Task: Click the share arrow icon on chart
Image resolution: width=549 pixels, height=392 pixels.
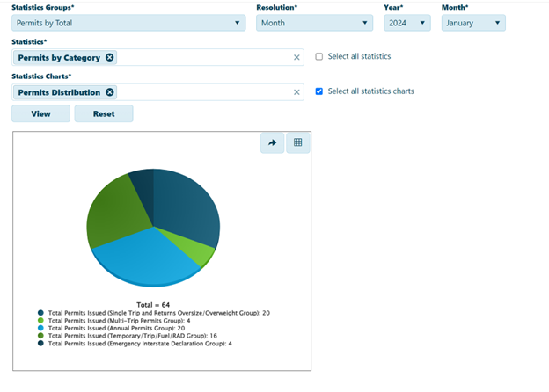Action: pyautogui.click(x=272, y=142)
